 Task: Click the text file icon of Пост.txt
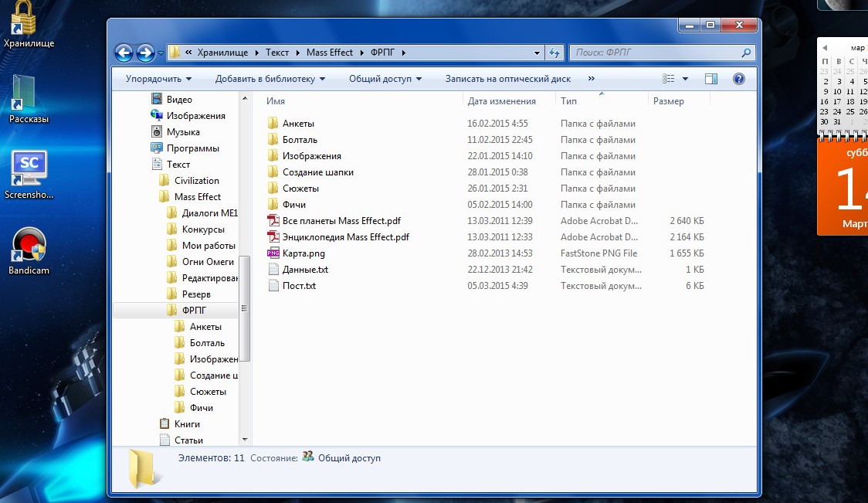[273, 285]
